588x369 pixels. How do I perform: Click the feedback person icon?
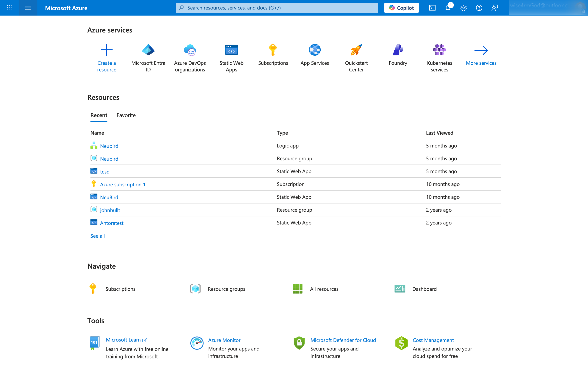click(x=495, y=8)
